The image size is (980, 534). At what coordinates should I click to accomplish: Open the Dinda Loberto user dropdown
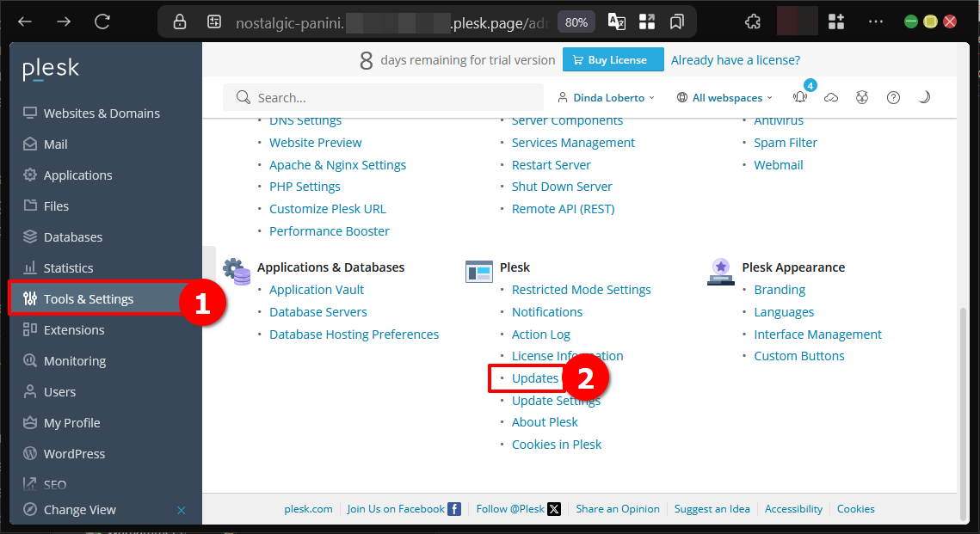[x=606, y=97]
